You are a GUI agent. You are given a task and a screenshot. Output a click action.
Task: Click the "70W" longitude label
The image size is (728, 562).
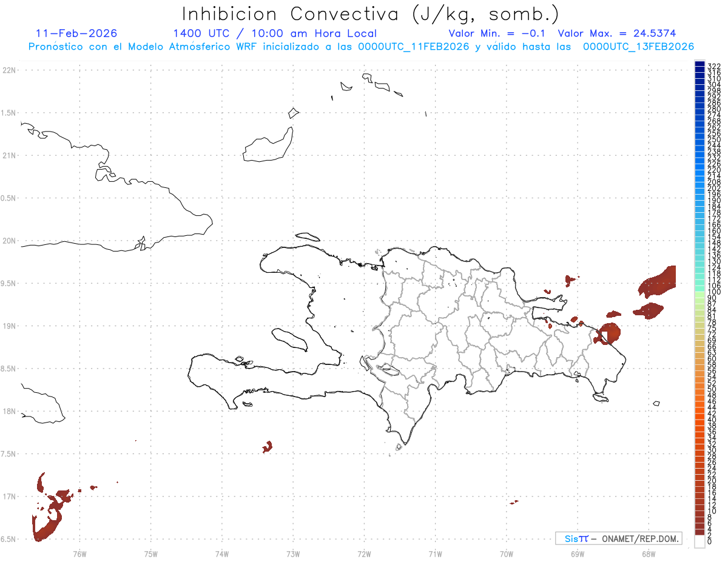point(507,553)
